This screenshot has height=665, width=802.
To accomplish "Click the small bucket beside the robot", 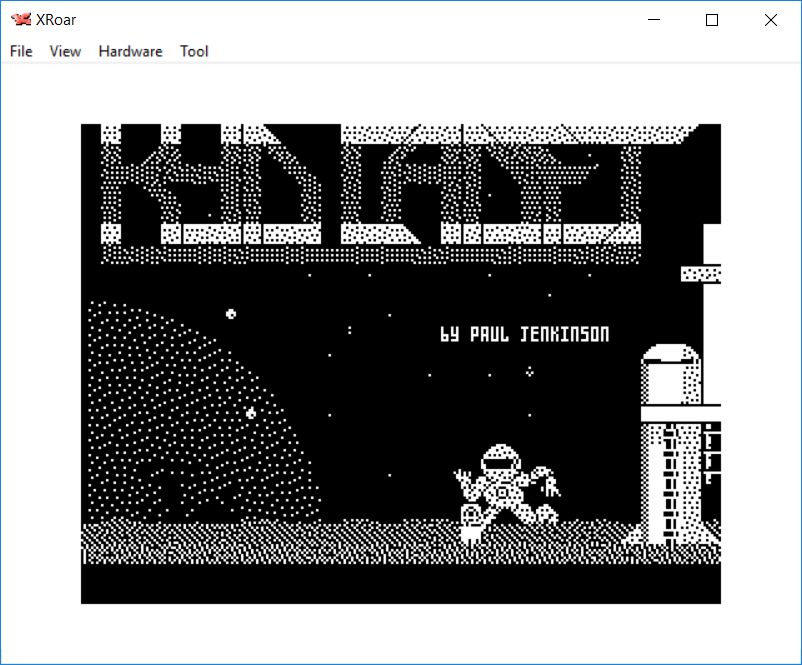I will (x=470, y=520).
